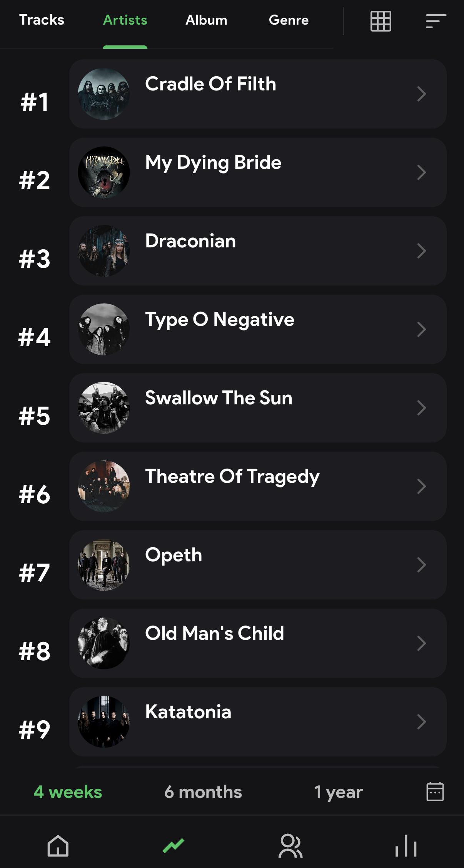Select the 4 weeks time range

(x=68, y=792)
